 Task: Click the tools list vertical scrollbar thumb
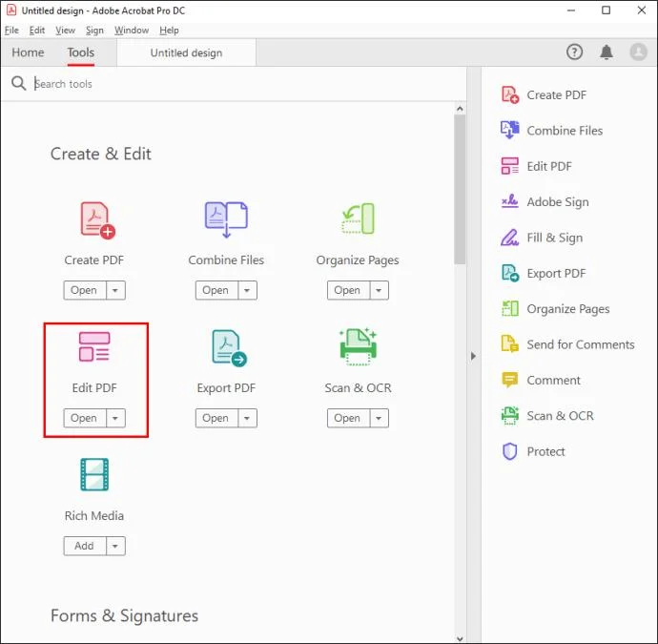tap(460, 189)
